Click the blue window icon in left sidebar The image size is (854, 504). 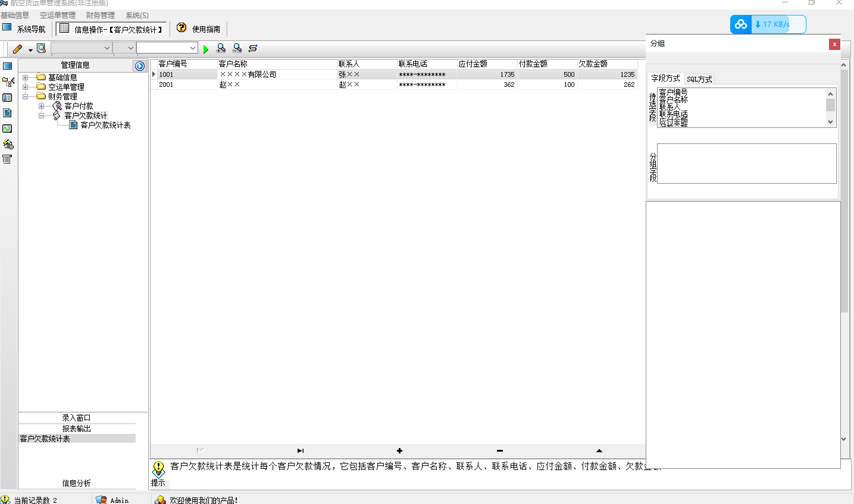(8, 66)
